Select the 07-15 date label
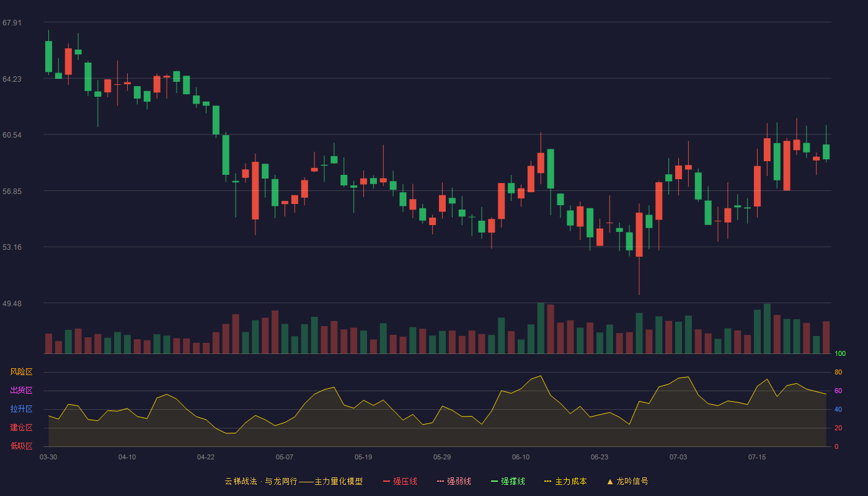 coord(757,457)
